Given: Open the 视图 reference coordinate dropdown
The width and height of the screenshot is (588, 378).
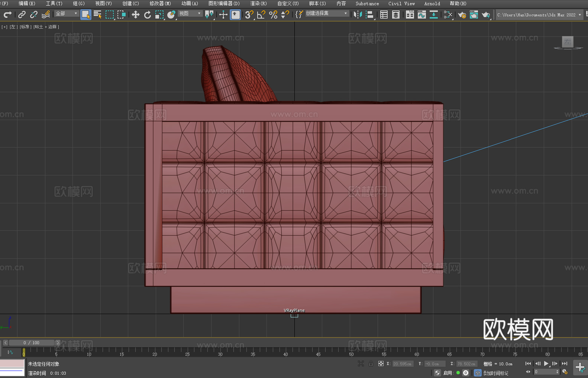Looking at the screenshot, I should (190, 13).
